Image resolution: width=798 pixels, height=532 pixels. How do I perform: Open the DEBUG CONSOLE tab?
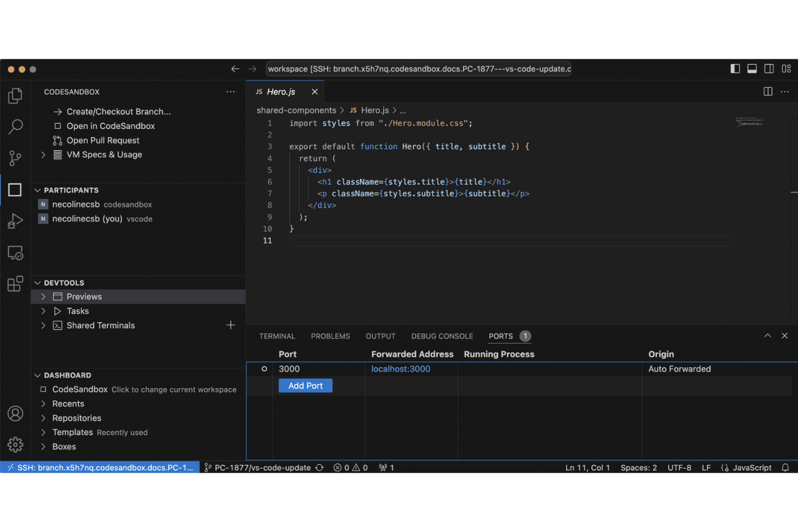pyautogui.click(x=442, y=336)
